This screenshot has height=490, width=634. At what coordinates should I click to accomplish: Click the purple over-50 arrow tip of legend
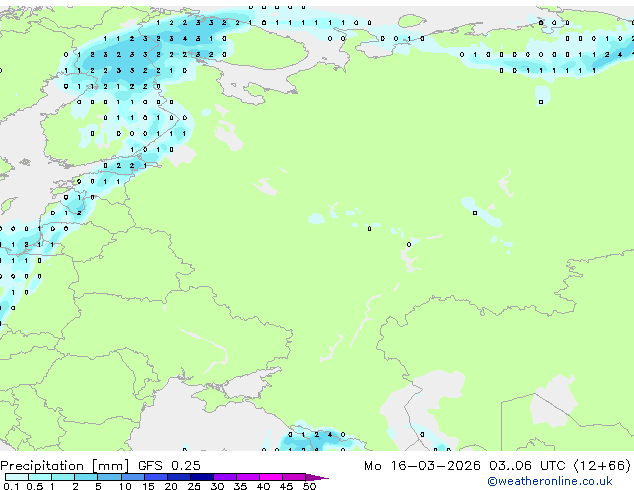tap(317, 478)
